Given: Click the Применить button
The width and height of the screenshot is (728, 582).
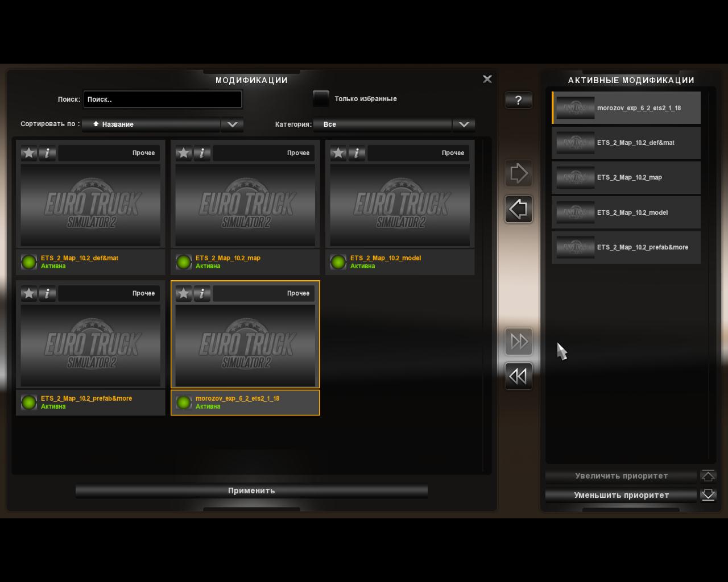Looking at the screenshot, I should pos(251,490).
